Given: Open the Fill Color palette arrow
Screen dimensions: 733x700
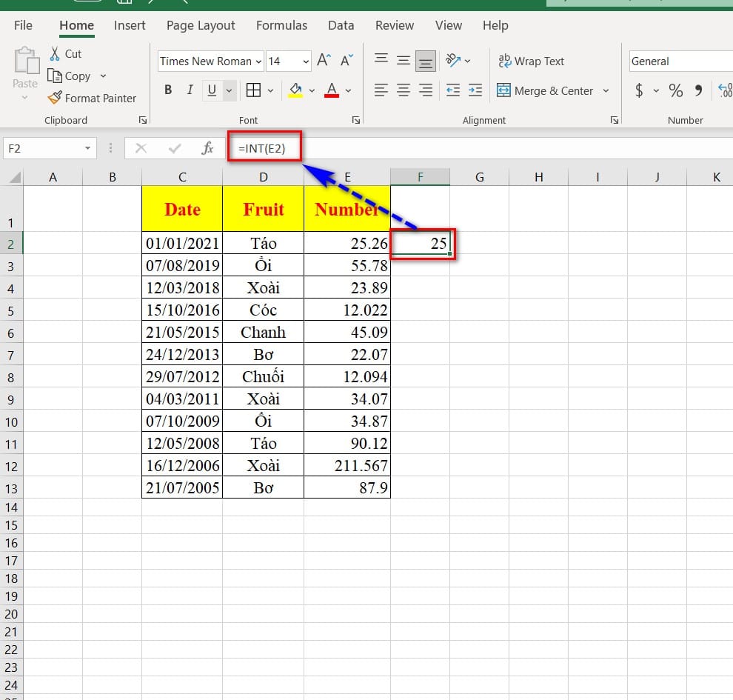Looking at the screenshot, I should (x=312, y=90).
